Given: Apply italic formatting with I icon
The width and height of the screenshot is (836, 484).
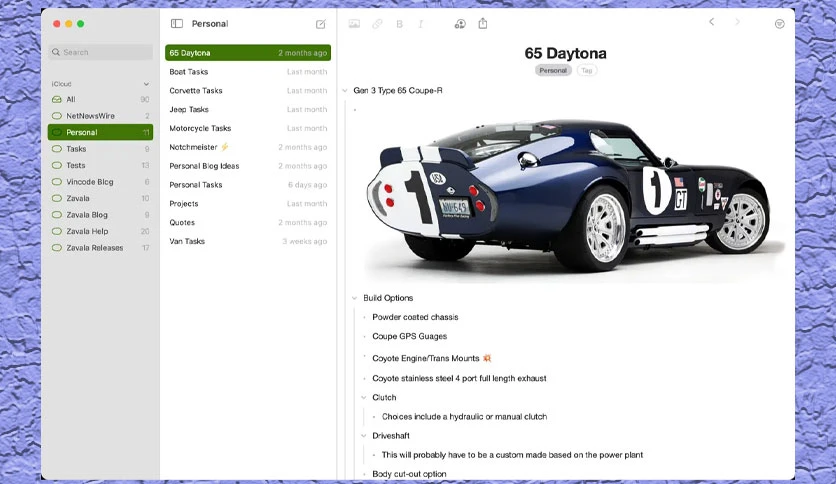Looking at the screenshot, I should pyautogui.click(x=421, y=24).
